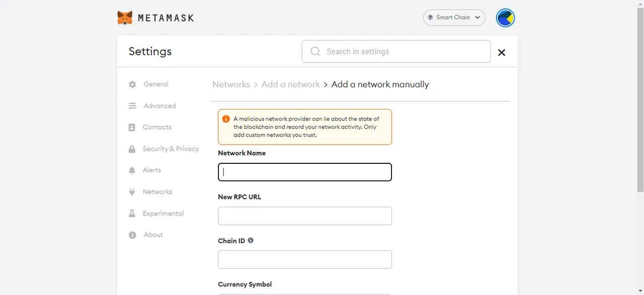Click the Networks plug icon
The image size is (644, 295).
tap(132, 192)
